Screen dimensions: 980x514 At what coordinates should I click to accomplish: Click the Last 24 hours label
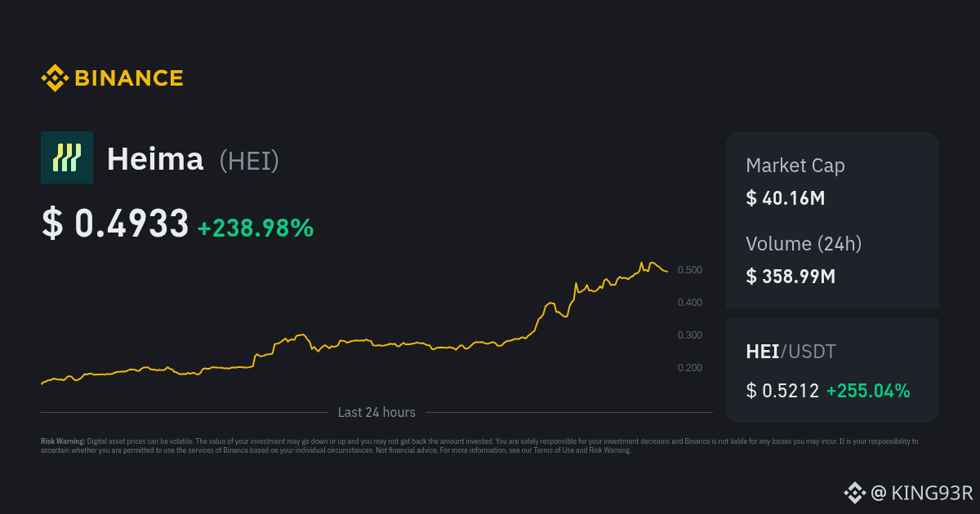coord(376,413)
